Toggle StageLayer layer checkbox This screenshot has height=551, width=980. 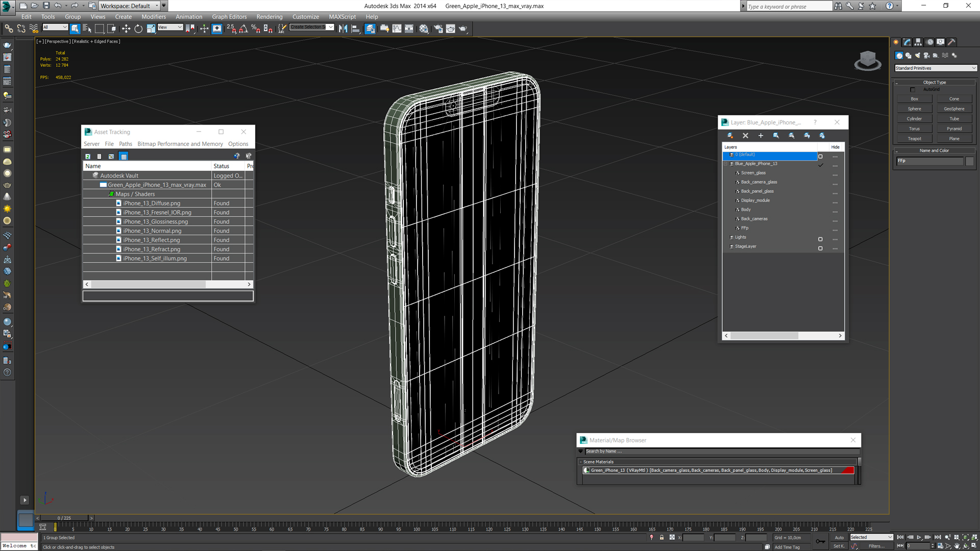(x=820, y=248)
